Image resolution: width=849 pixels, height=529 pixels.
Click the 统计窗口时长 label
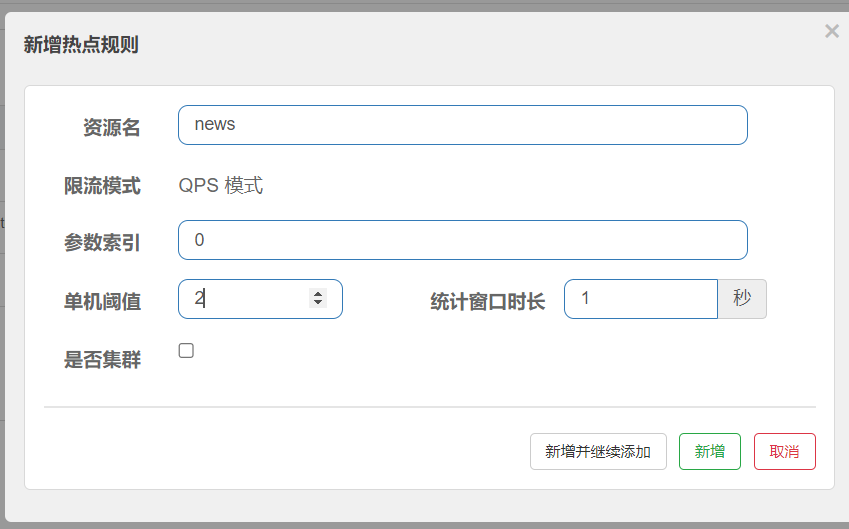pyautogui.click(x=487, y=301)
